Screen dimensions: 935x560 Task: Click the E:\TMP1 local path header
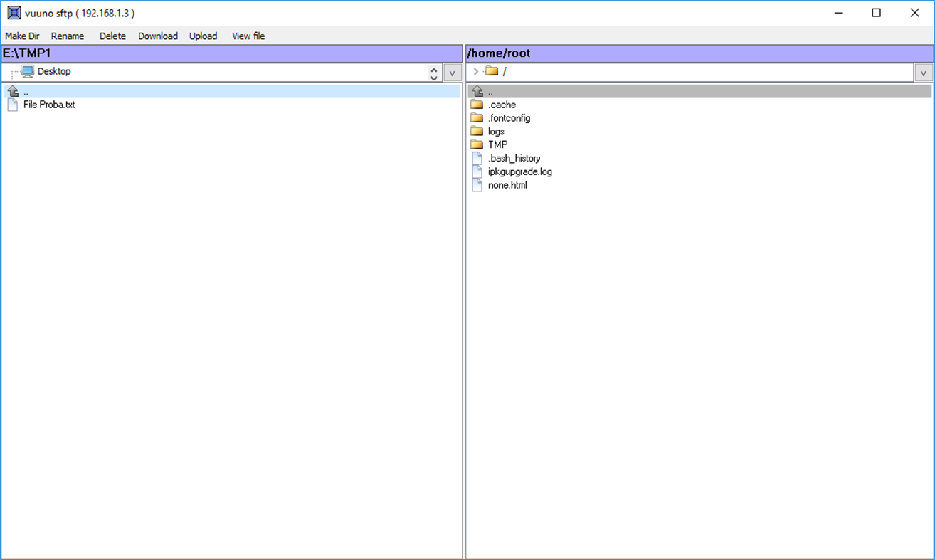(231, 53)
